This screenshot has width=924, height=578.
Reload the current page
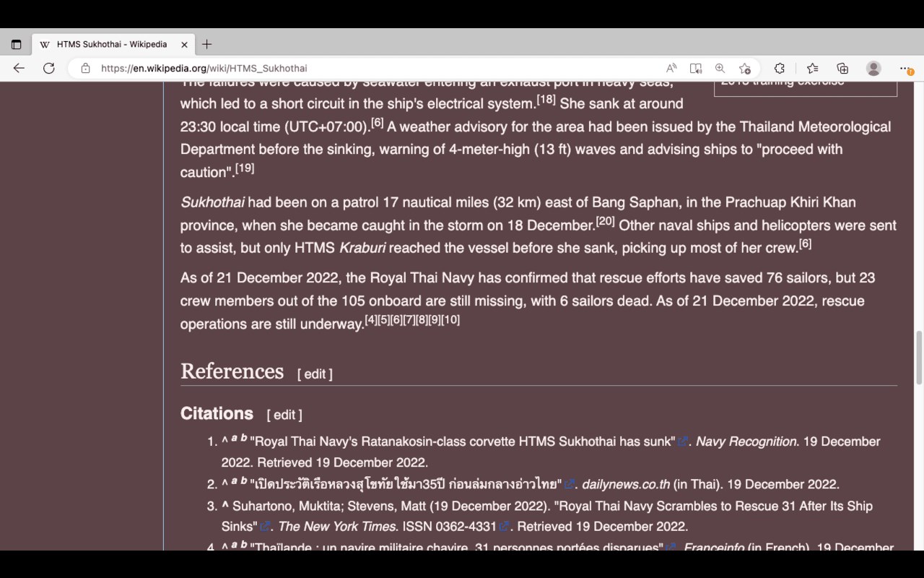coord(49,68)
